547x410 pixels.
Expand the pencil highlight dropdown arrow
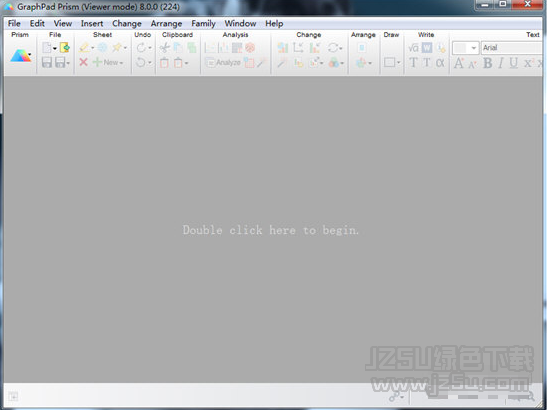[x=92, y=48]
